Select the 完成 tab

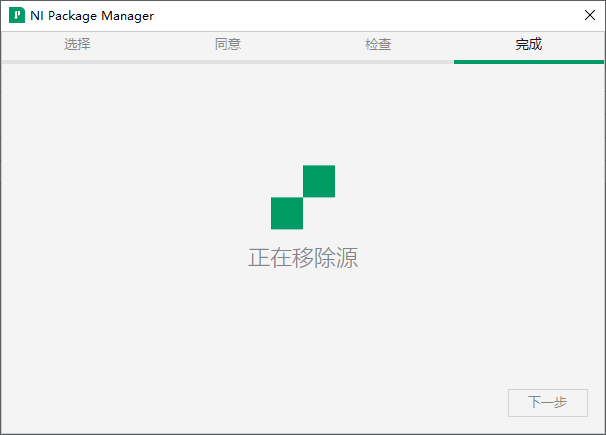click(x=529, y=45)
